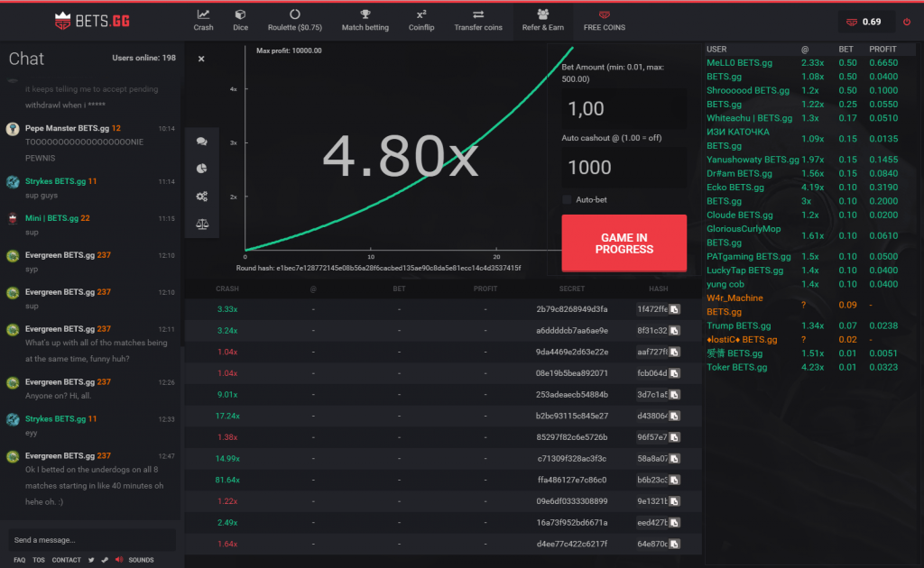
Task: Open the chat bubbles sidebar icon
Action: tap(201, 142)
